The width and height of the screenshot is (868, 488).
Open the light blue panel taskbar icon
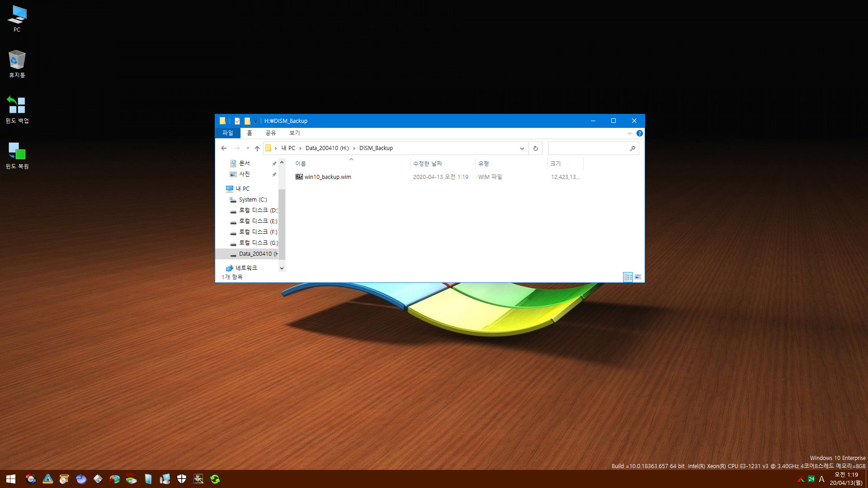[x=148, y=479]
